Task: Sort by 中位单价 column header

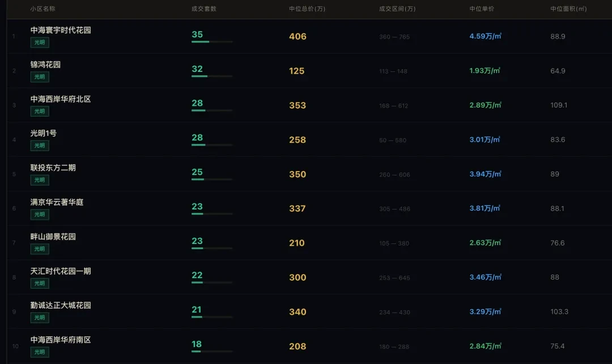Action: click(482, 9)
